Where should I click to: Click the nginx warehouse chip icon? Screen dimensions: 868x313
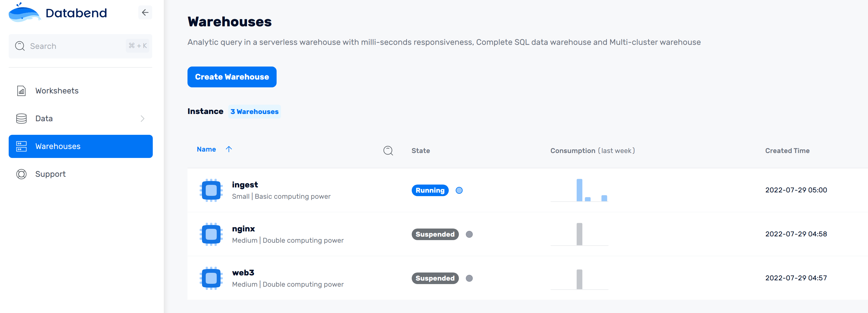(x=211, y=234)
